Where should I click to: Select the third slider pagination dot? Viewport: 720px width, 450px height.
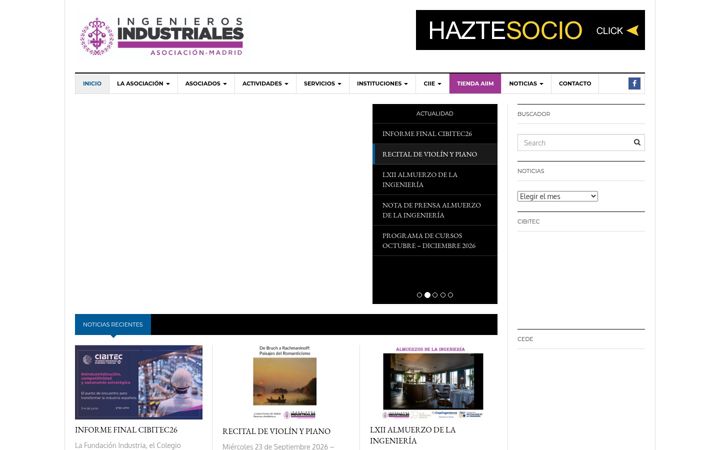tap(435, 295)
